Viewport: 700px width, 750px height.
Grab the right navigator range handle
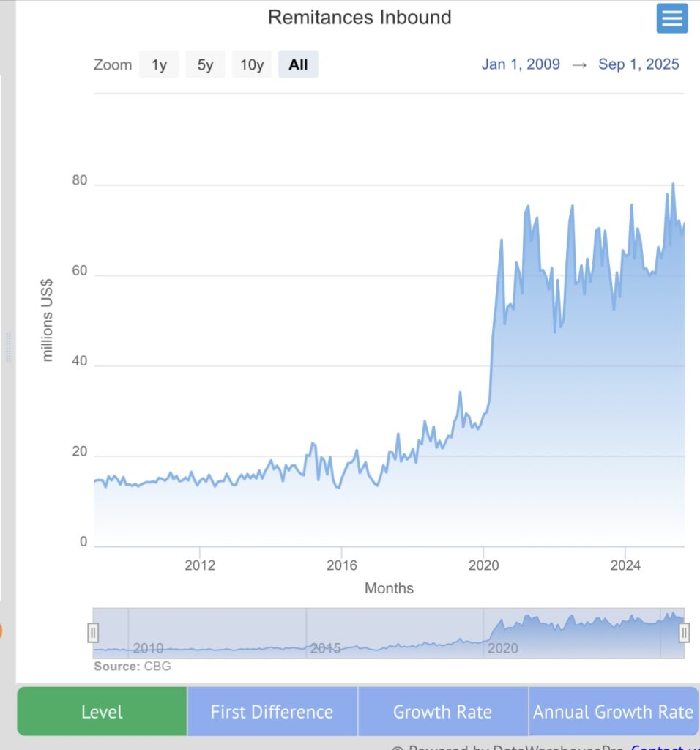click(684, 632)
